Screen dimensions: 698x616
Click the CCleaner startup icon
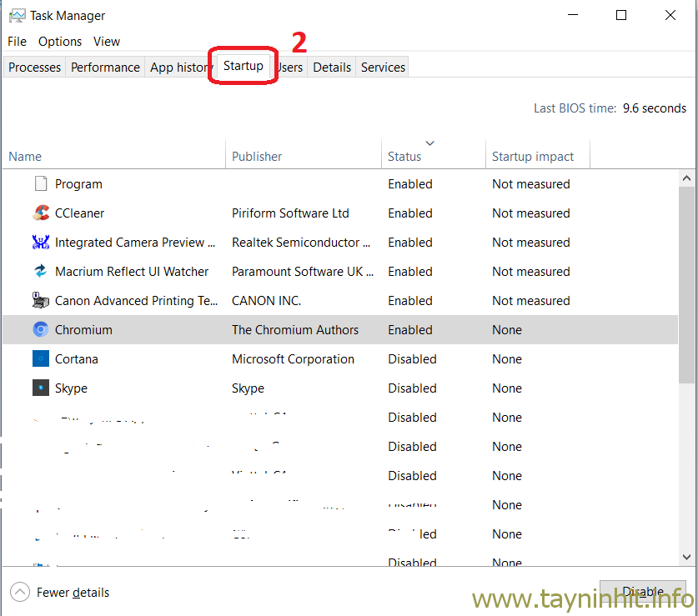[x=41, y=213]
